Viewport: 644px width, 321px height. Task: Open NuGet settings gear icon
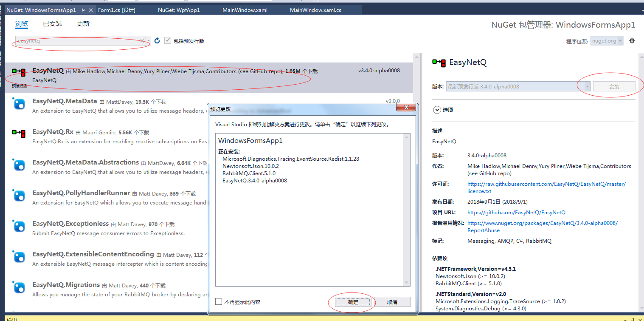[632, 41]
